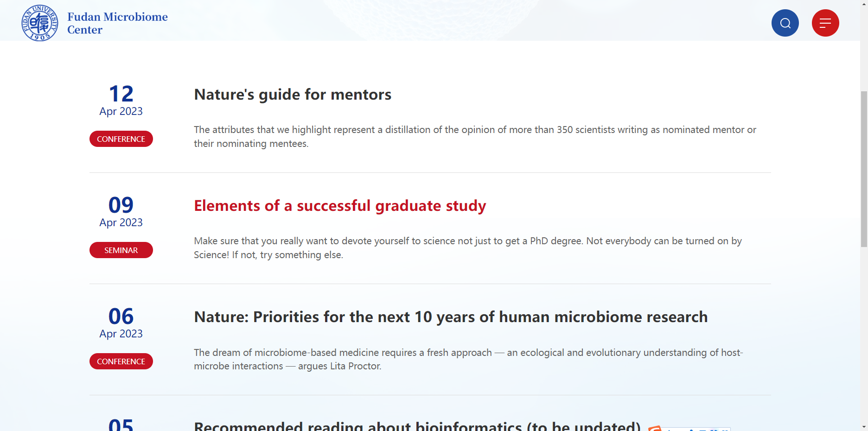This screenshot has width=868, height=431.
Task: Click CONFERENCE tag under 06 Apr 2023
Action: click(x=121, y=361)
